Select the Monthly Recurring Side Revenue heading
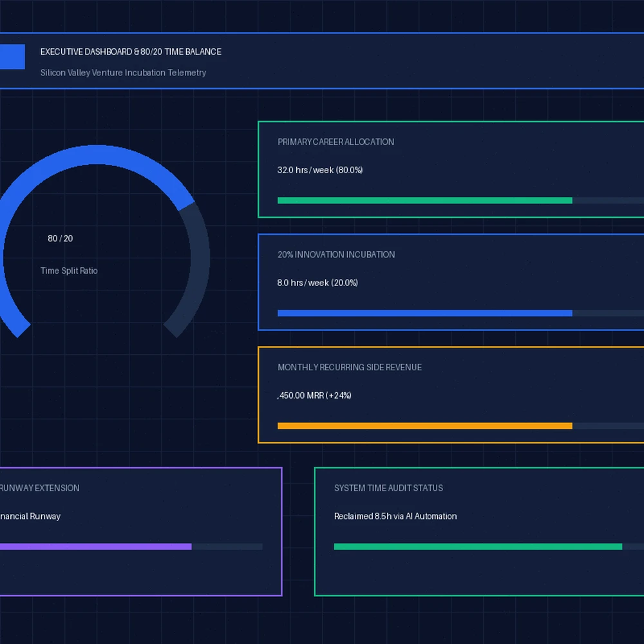This screenshot has width=644, height=644. coord(350,367)
